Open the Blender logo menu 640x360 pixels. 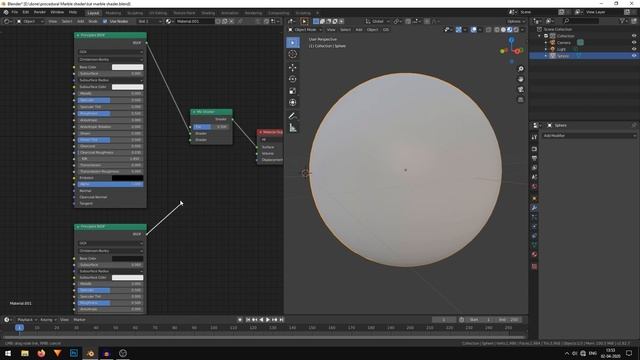[6, 12]
